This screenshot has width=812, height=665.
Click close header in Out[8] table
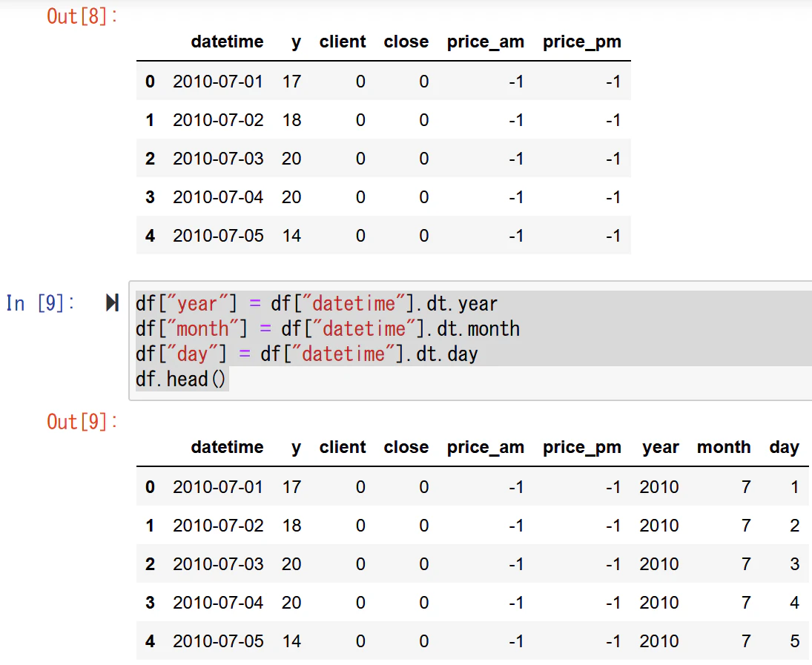406,42
